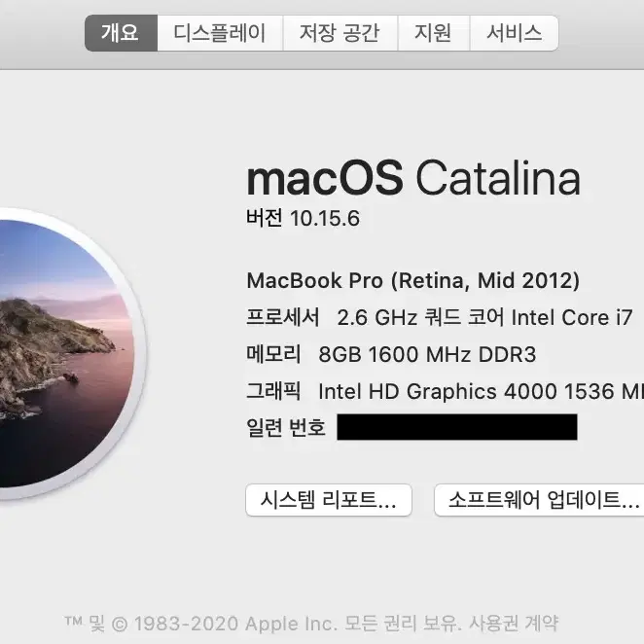Click the 2.6 GHz 쿼드 코어 processor value
This screenshot has height=644, width=644.
(x=484, y=317)
